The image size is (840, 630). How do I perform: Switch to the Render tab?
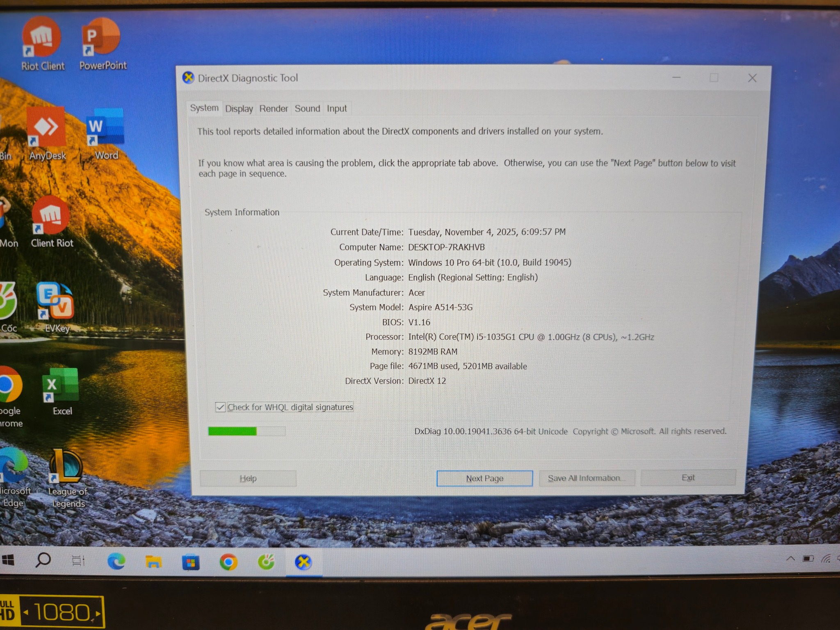(x=274, y=109)
